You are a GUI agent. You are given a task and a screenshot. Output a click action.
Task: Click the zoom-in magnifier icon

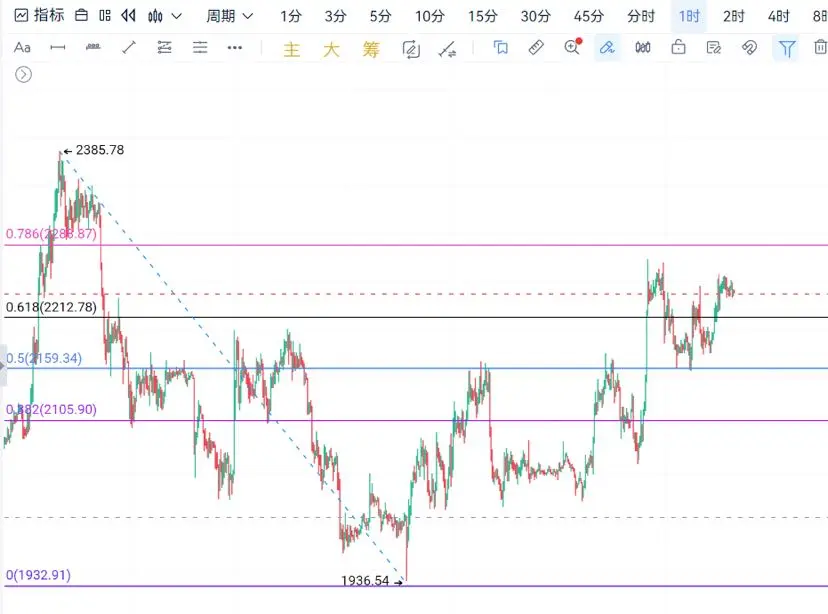pyautogui.click(x=572, y=47)
